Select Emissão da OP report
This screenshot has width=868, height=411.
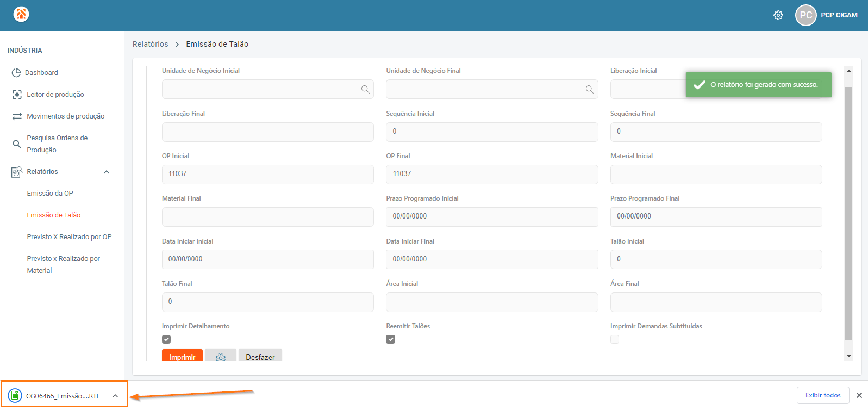50,194
